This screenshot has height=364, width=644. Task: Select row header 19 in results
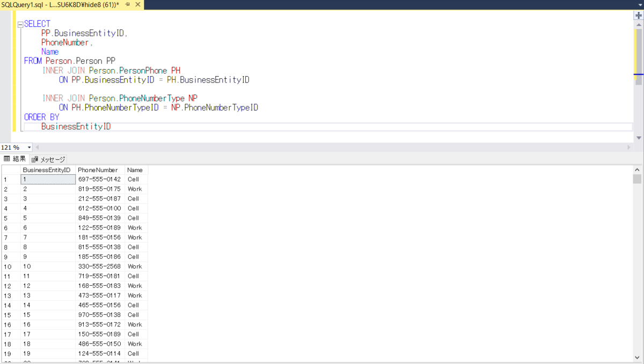point(11,354)
